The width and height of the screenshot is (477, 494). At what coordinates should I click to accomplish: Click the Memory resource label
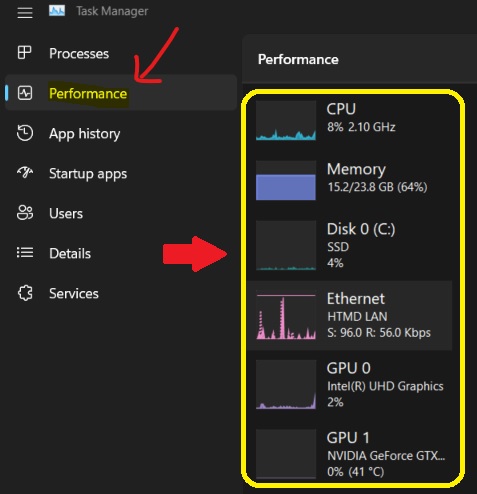[x=356, y=169]
